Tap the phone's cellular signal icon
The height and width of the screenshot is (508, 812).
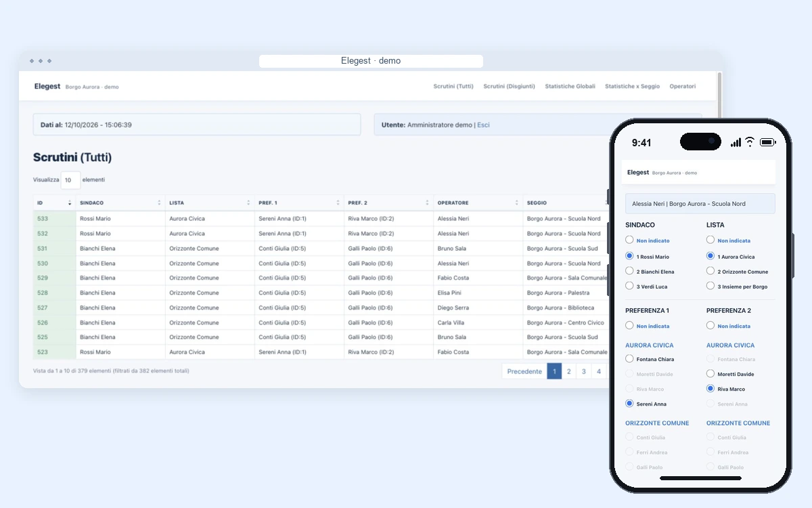click(736, 142)
